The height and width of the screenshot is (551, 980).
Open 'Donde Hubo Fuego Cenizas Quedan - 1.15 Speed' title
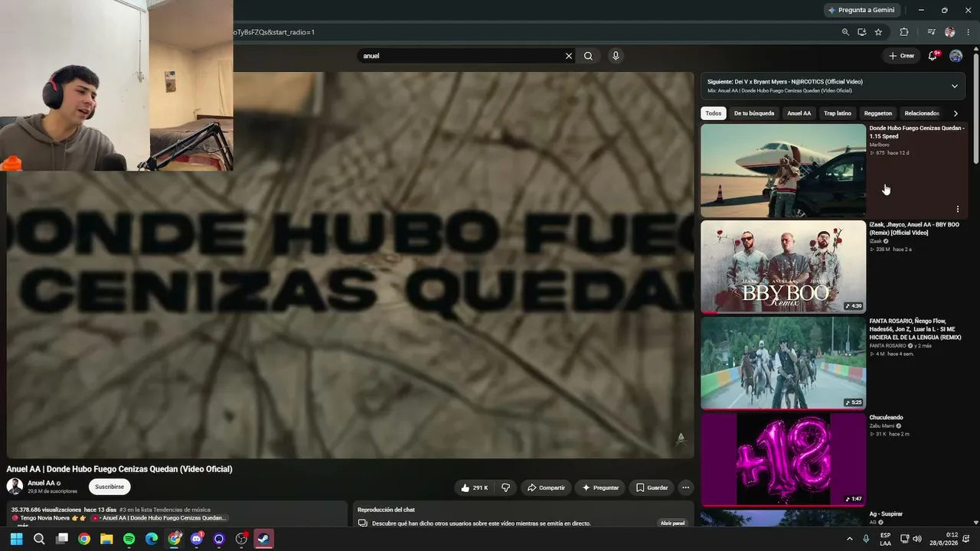pos(917,132)
